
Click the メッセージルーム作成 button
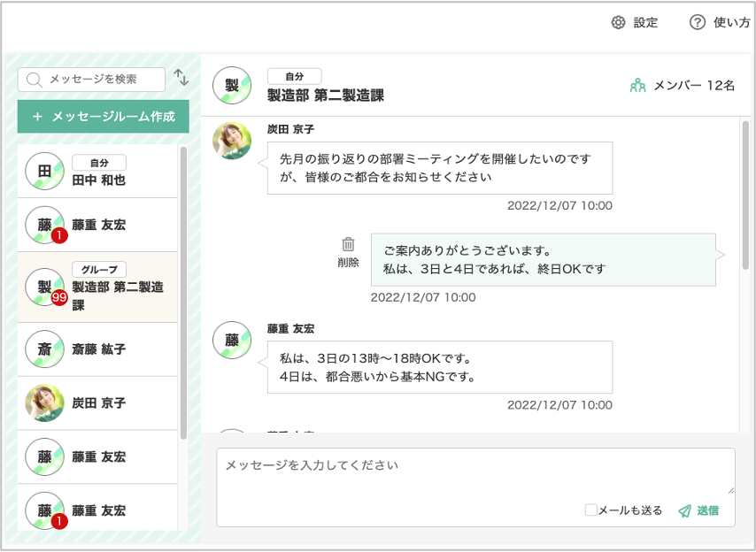[x=103, y=117]
